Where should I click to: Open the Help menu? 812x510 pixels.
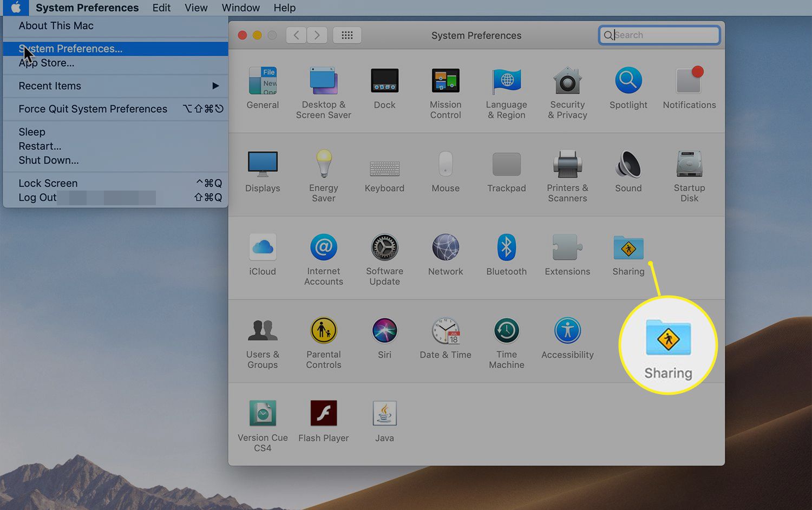pyautogui.click(x=285, y=8)
